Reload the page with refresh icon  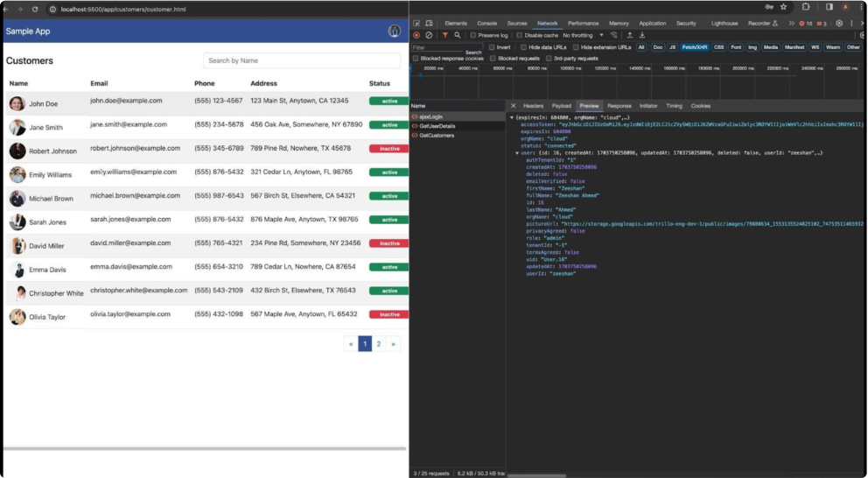[35, 10]
